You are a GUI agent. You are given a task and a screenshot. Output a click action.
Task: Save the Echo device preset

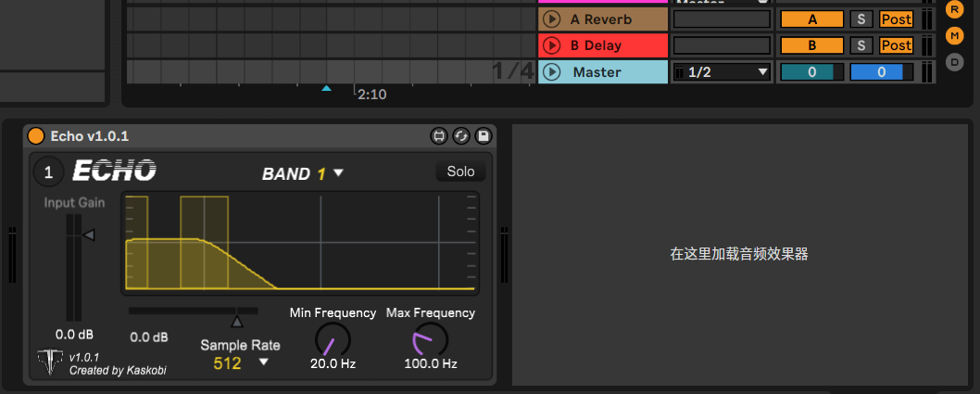pyautogui.click(x=483, y=136)
